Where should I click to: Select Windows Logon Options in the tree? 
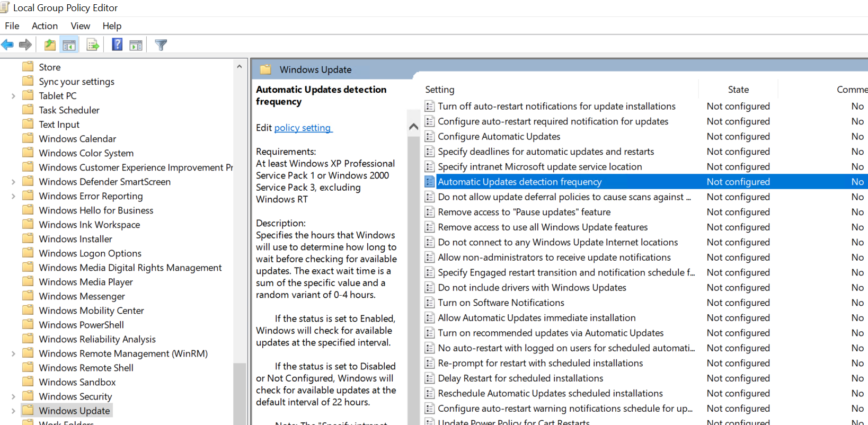pos(90,253)
